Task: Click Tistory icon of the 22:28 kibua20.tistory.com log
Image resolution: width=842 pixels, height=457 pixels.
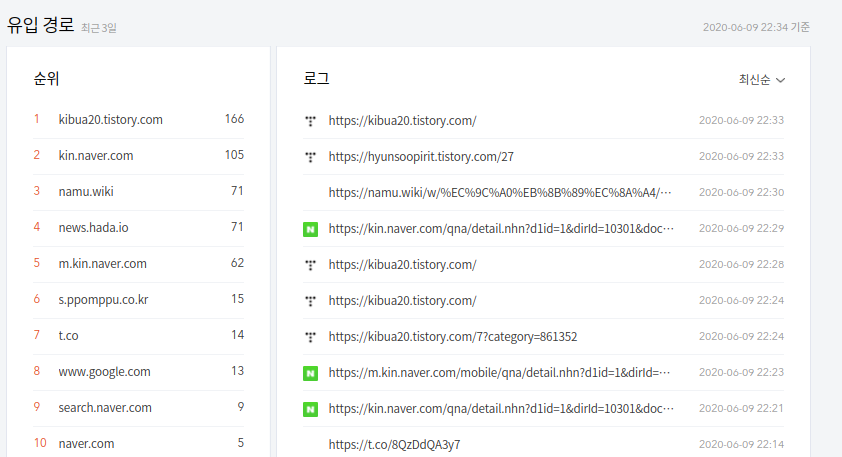Action: click(x=310, y=265)
